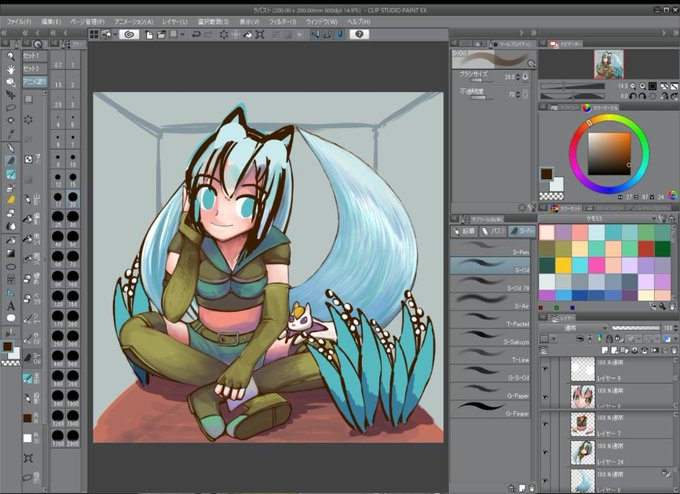This screenshot has width=680, height=494.
Task: Click the help question mark icon
Action: (x=359, y=34)
